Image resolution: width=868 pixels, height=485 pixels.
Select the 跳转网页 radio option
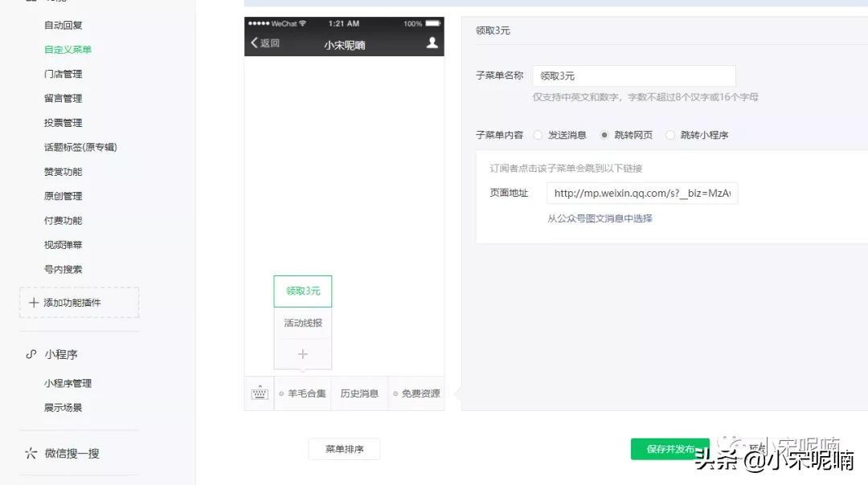pyautogui.click(x=604, y=135)
